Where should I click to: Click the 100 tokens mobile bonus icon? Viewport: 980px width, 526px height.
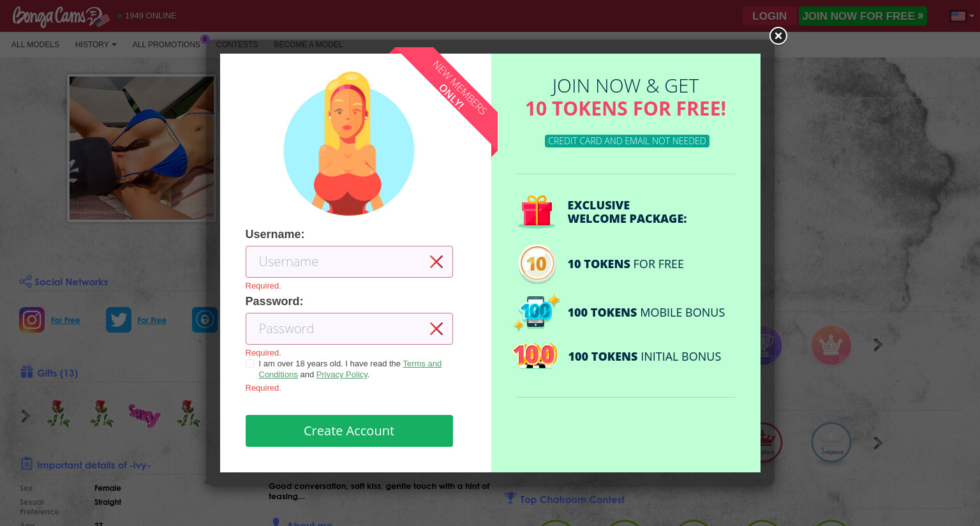tap(537, 312)
